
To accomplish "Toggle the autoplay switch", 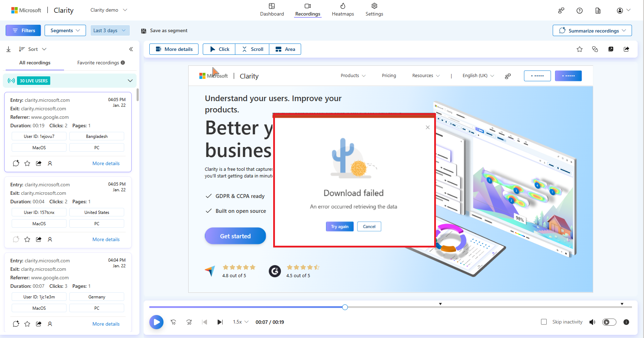I will pyautogui.click(x=609, y=322).
